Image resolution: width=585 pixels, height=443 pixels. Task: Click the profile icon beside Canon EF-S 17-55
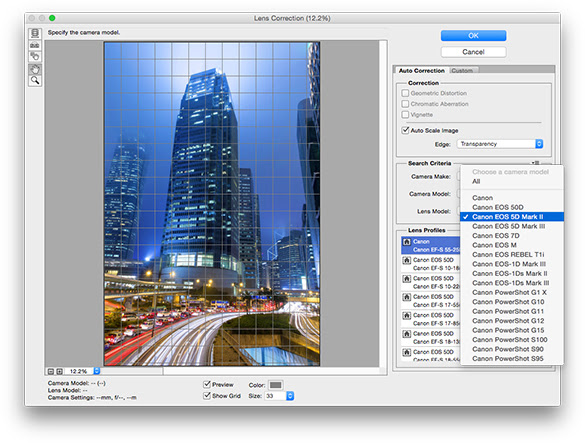[x=407, y=297]
